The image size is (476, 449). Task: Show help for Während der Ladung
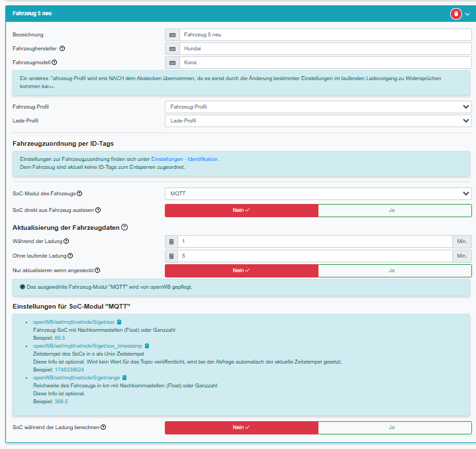pyautogui.click(x=66, y=242)
